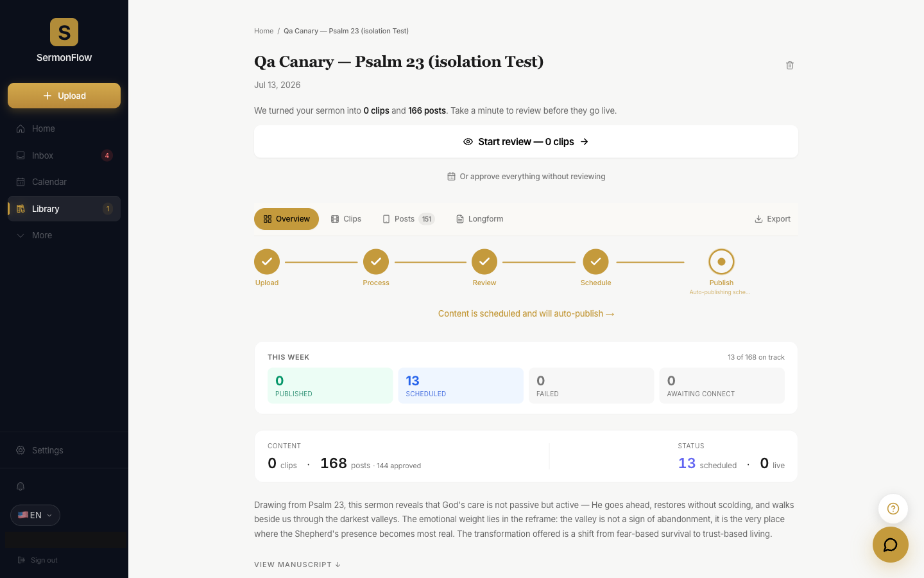Open the EN language dropdown
The width and height of the screenshot is (924, 578).
[x=35, y=515]
